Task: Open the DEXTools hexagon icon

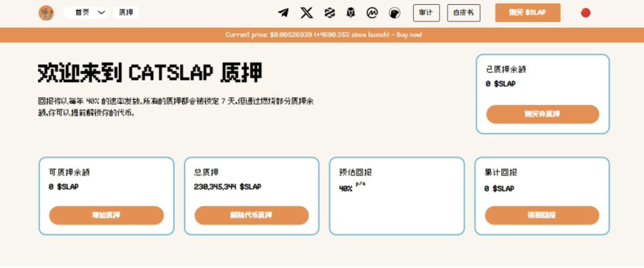Action: point(329,13)
